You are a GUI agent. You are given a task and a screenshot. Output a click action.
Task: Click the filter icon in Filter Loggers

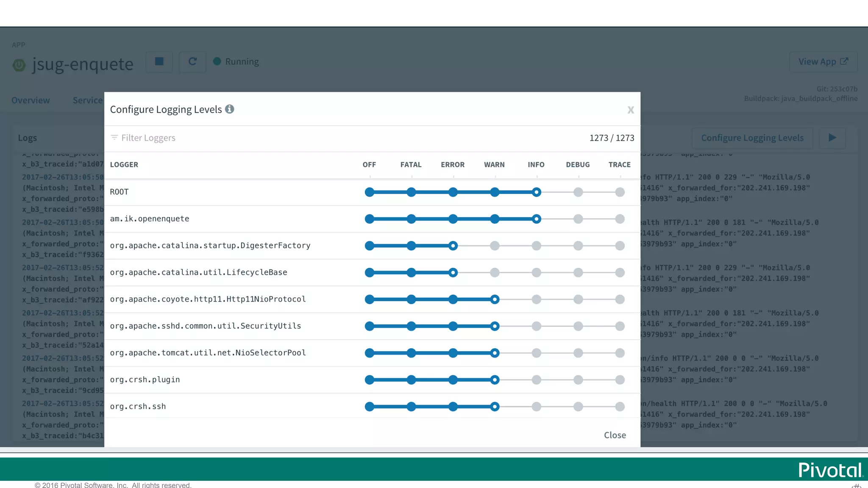(114, 138)
